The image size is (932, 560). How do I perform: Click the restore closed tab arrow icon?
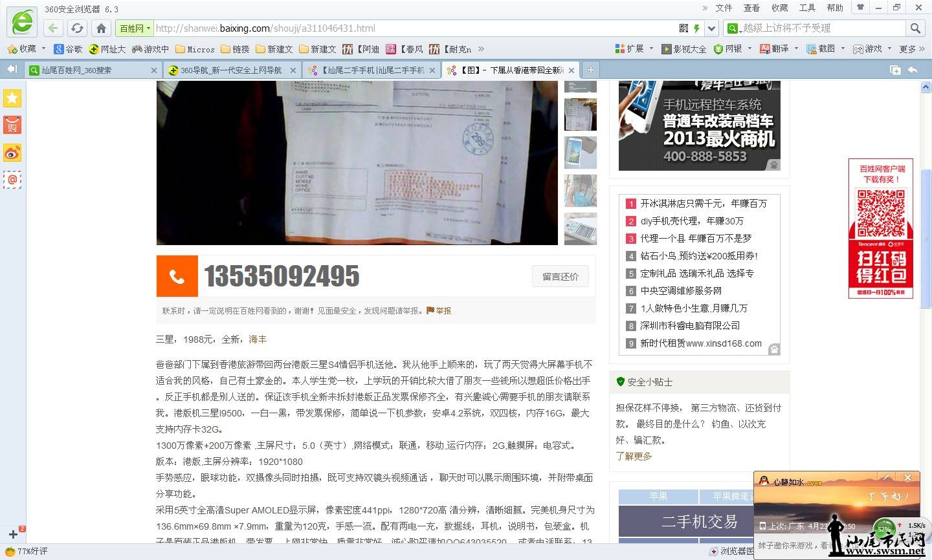pos(913,70)
